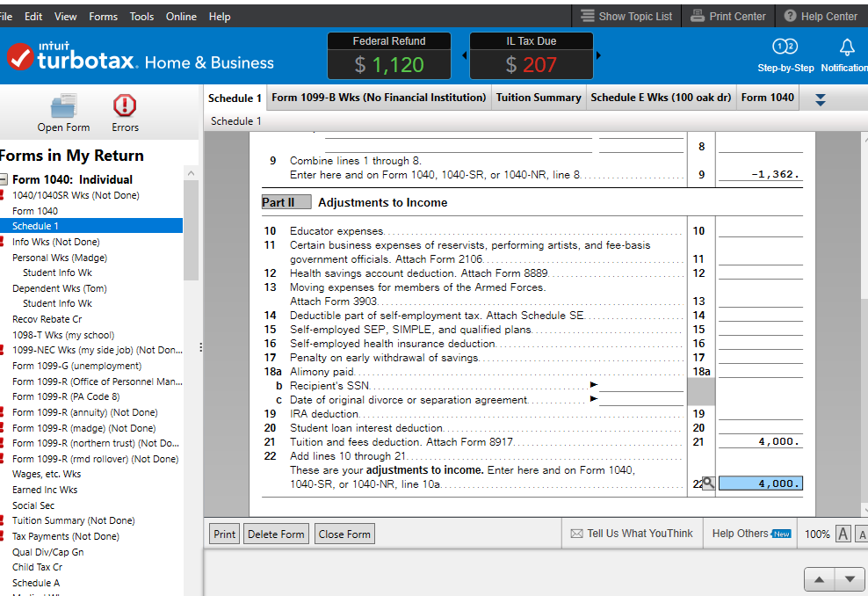Viewport: 868px width, 596px height.
Task: Open Info Wks (Not Done) form
Action: (x=56, y=242)
